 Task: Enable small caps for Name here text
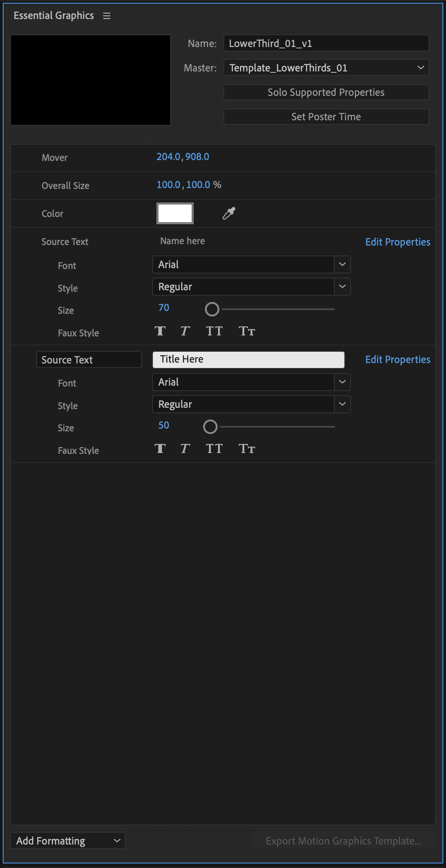[247, 331]
